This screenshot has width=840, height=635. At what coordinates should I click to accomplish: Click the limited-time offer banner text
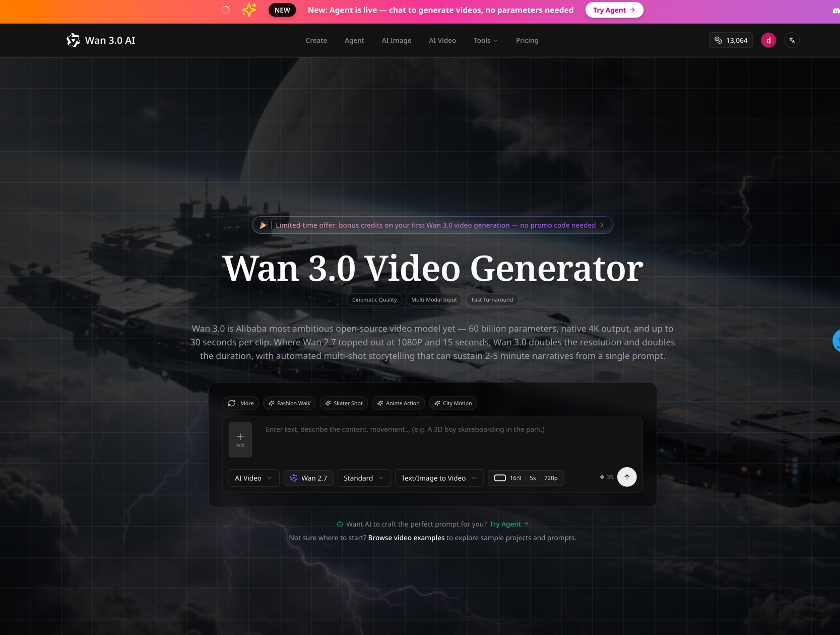pos(435,225)
